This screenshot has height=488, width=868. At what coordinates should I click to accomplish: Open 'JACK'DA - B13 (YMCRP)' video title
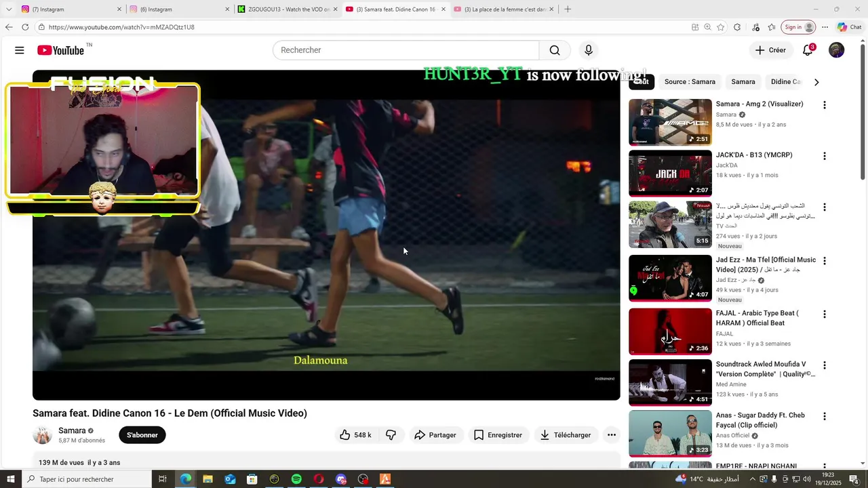point(754,155)
